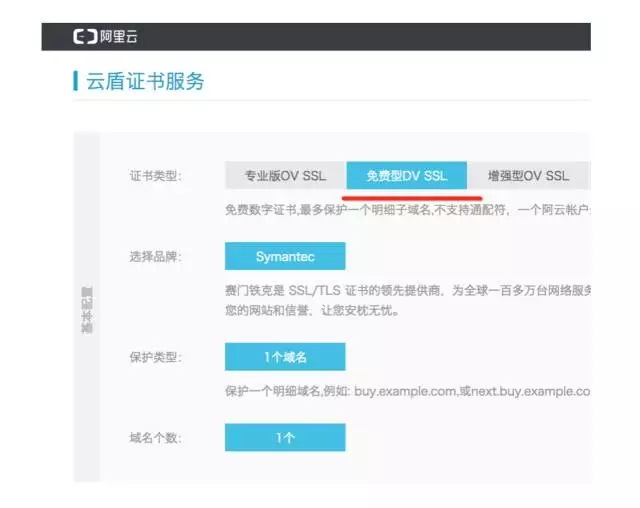
Task: Click the 云盾证书服务 page title
Action: click(x=145, y=81)
